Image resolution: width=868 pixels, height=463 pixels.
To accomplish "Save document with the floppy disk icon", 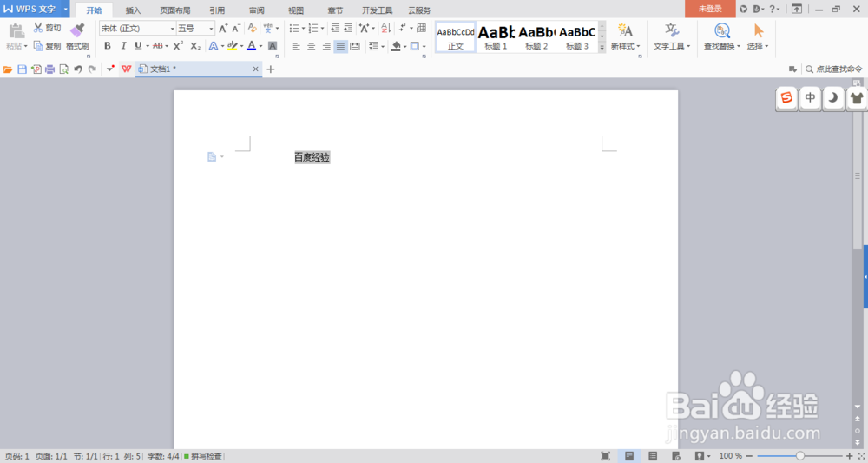I will coord(23,69).
